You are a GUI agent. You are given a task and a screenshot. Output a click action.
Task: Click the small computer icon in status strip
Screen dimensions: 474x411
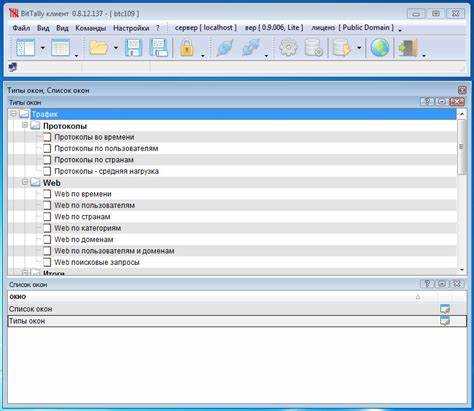click(x=13, y=67)
